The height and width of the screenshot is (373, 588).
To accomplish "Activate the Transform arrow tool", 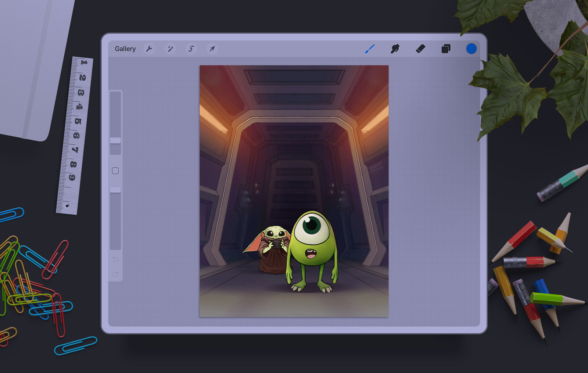I will [x=212, y=49].
